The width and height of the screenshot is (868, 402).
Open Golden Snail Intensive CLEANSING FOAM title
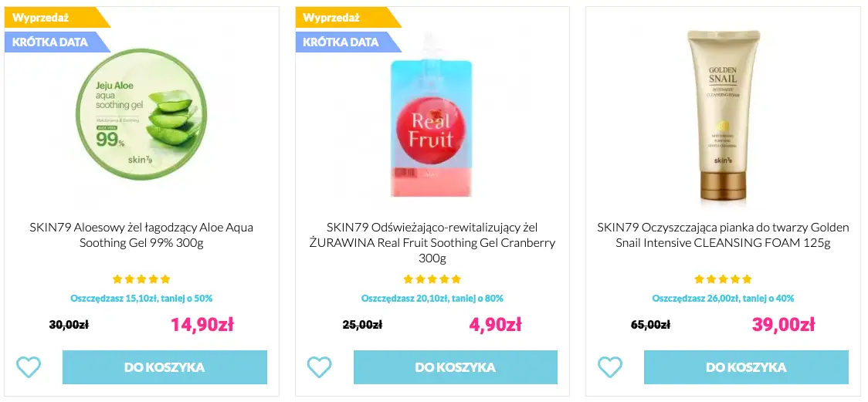click(x=723, y=235)
